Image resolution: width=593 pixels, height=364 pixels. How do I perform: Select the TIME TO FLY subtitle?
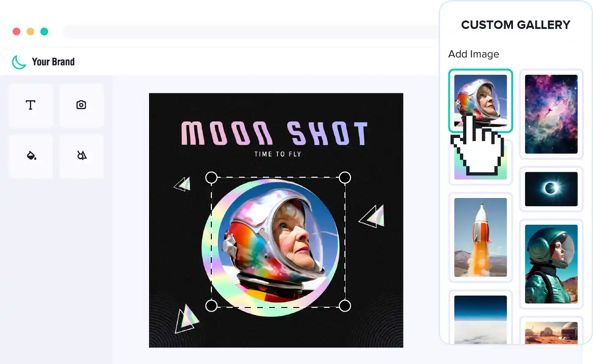[x=278, y=154]
